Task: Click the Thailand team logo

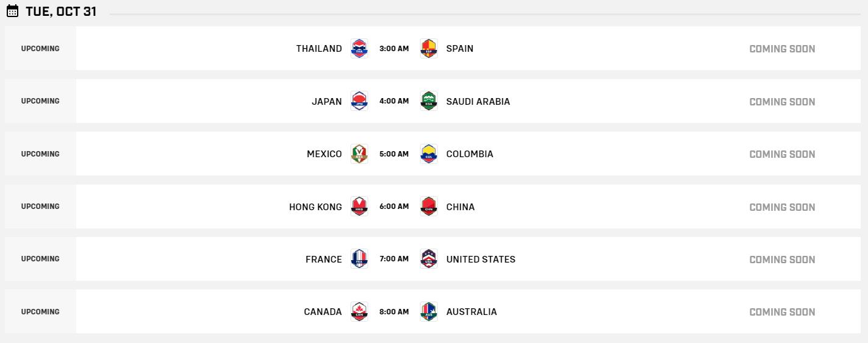Action: [x=360, y=49]
